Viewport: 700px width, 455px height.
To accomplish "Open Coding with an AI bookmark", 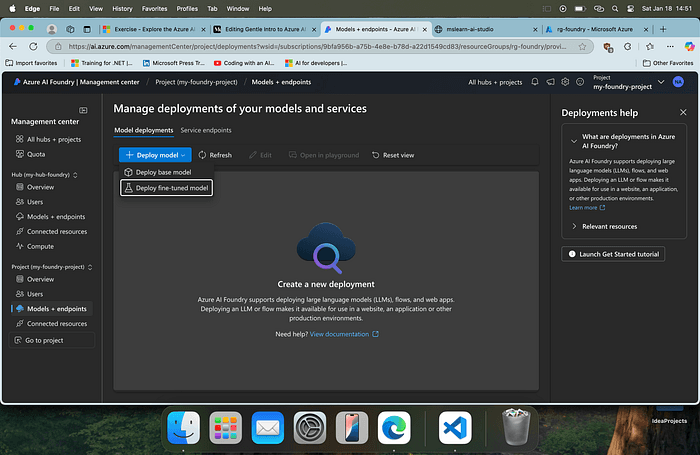I will 244,63.
